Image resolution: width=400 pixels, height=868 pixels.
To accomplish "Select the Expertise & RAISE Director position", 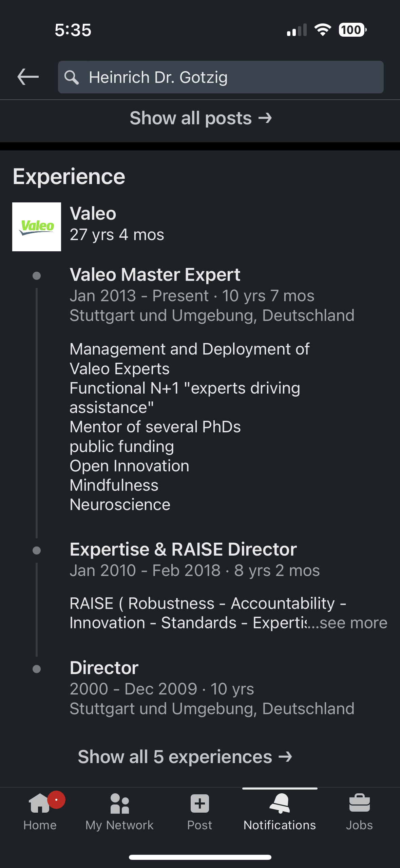I will 183,549.
